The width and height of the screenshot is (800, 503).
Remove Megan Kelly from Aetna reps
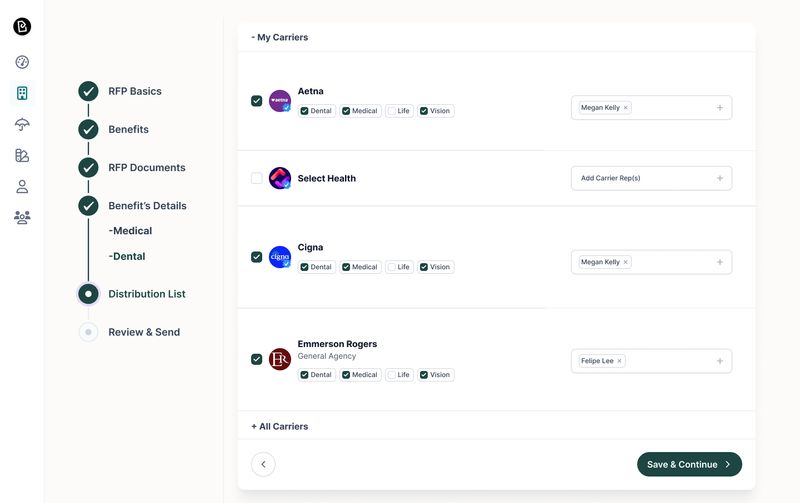[626, 108]
